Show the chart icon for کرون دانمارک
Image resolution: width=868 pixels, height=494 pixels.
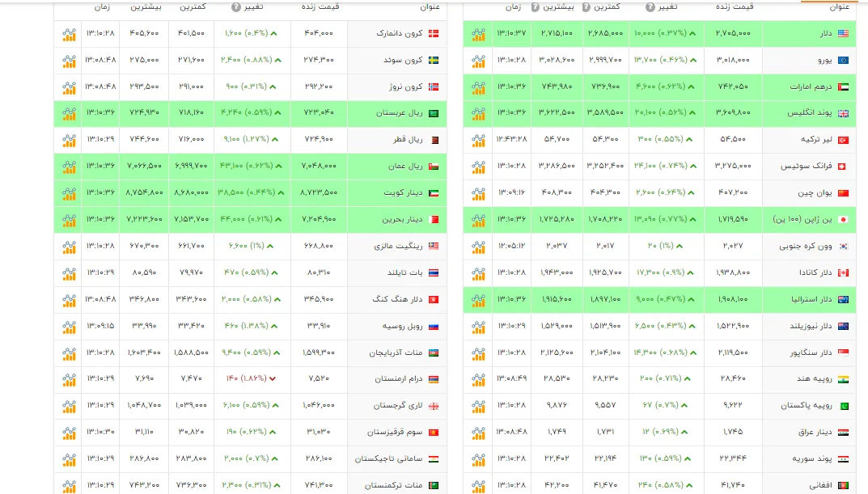click(x=70, y=34)
